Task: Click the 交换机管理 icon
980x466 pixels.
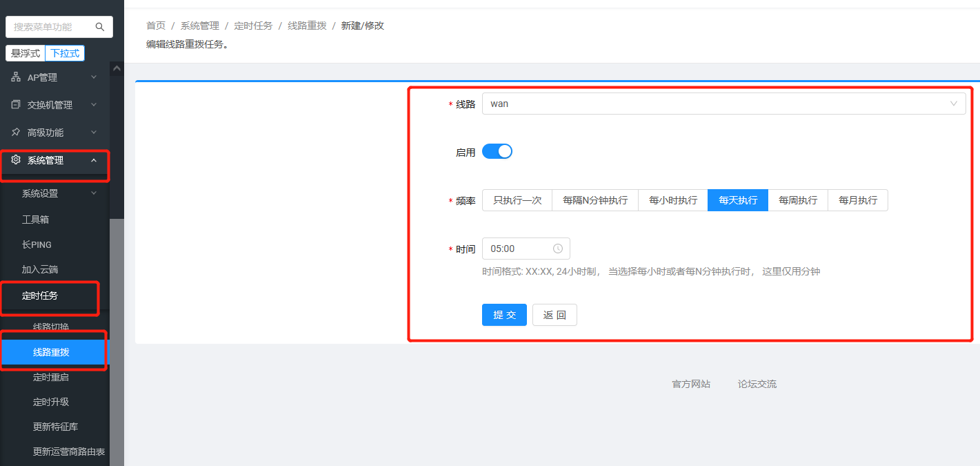Action: pyautogui.click(x=16, y=105)
